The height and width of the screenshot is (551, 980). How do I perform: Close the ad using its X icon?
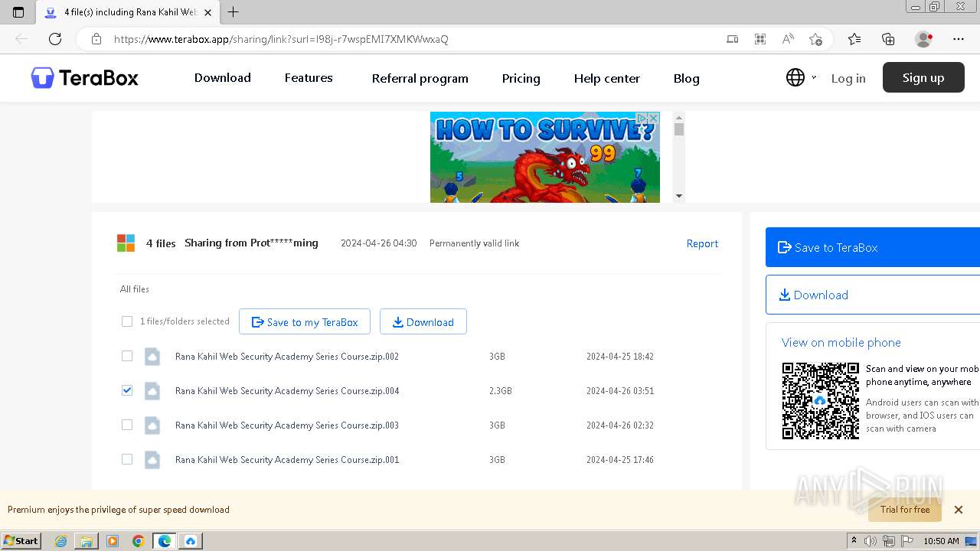pyautogui.click(x=654, y=118)
